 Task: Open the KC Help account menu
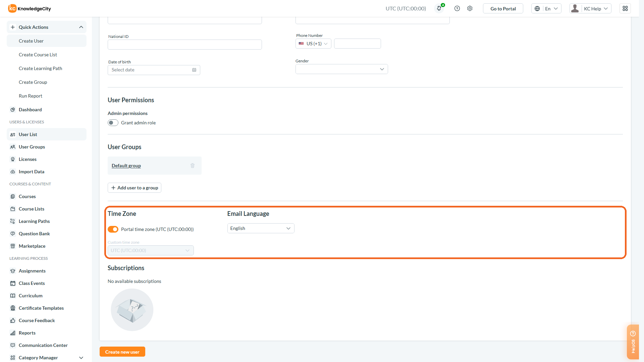click(x=590, y=8)
